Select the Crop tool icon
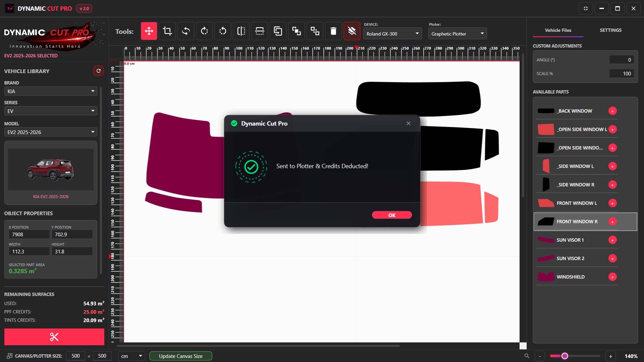 tap(167, 31)
